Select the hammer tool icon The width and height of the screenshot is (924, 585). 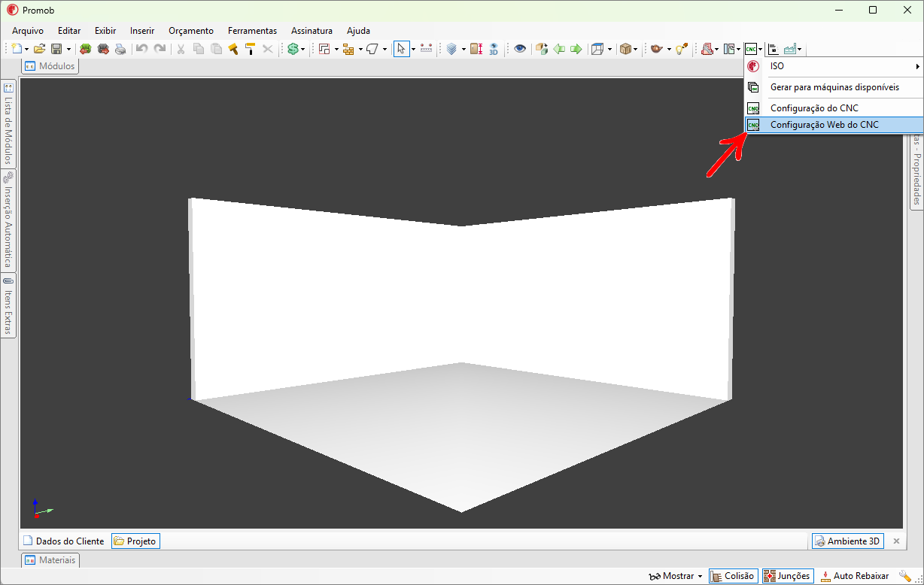coord(233,49)
